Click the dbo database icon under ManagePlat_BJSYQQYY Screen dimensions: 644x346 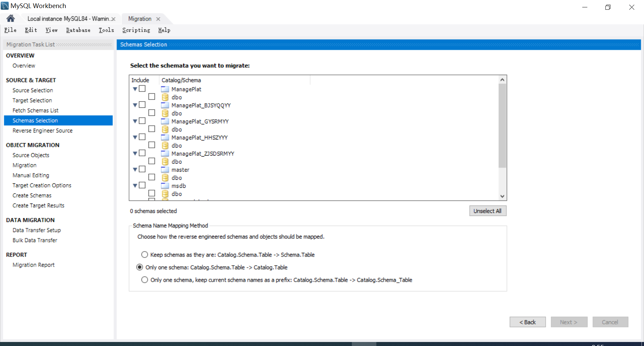[x=165, y=113]
